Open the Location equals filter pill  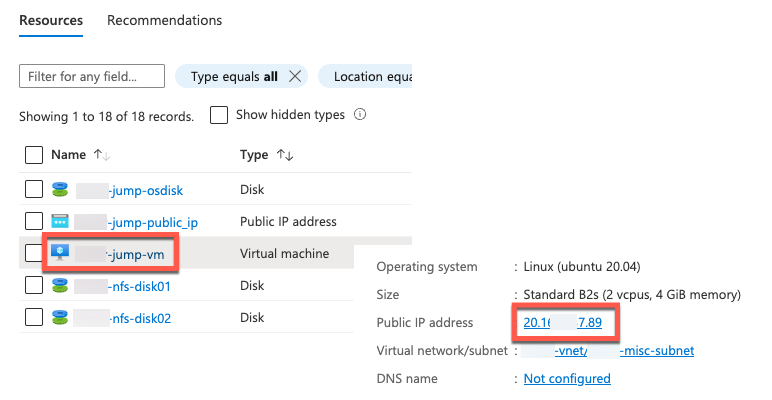coord(372,77)
